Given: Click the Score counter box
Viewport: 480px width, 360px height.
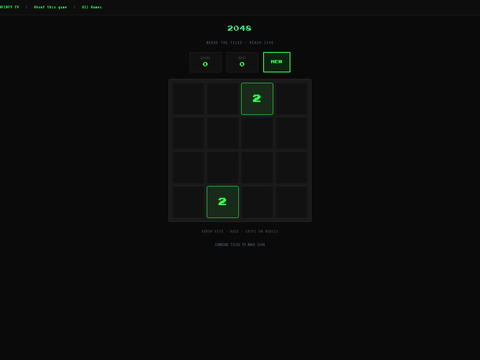Looking at the screenshot, I should tap(205, 62).
